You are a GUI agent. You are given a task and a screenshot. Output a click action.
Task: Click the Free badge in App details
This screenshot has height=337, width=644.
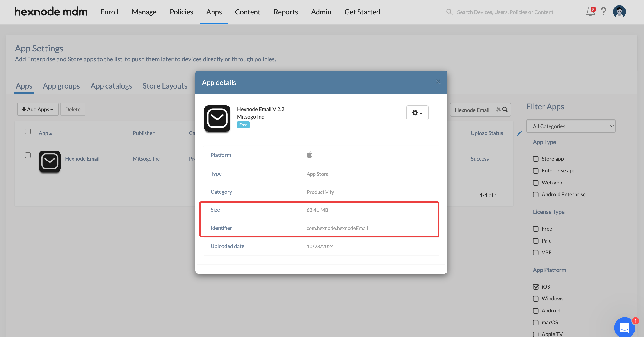pos(243,125)
